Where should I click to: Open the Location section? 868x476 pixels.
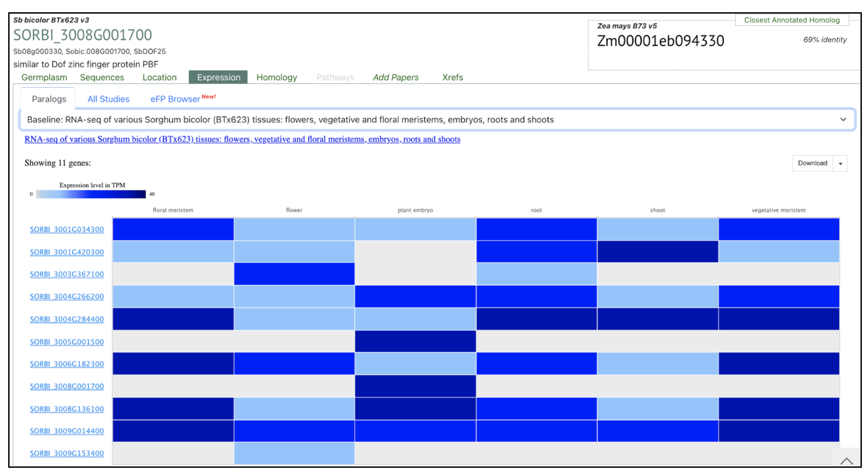pos(160,77)
